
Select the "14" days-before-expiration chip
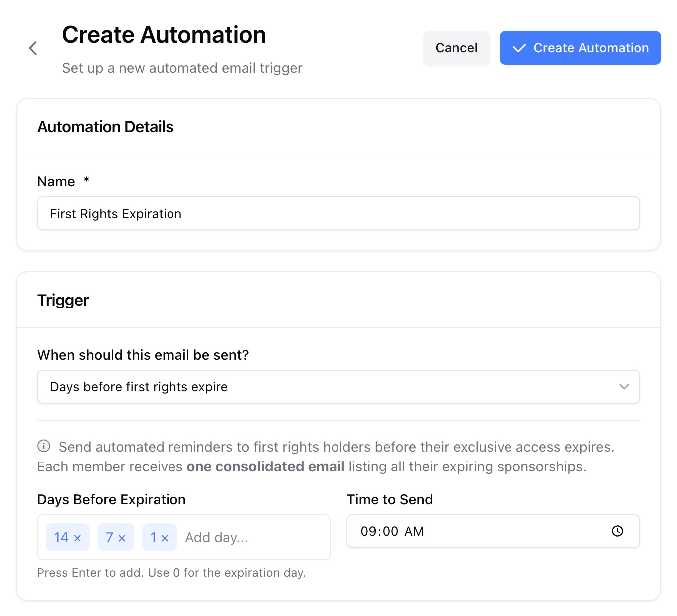[61, 537]
